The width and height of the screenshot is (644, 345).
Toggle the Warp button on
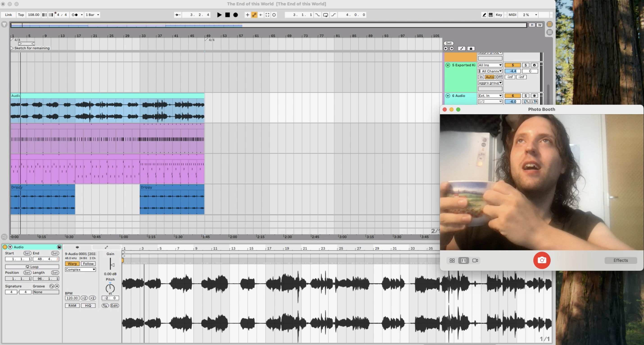pyautogui.click(x=72, y=264)
